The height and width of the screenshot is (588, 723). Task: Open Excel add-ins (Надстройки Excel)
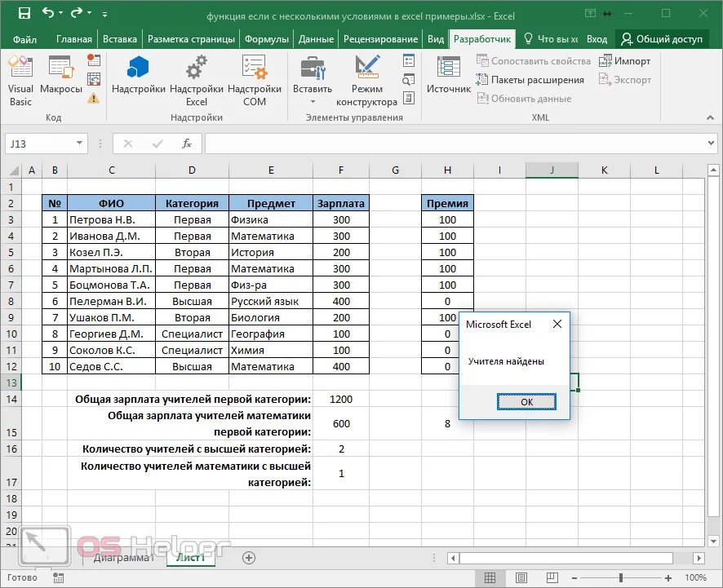click(x=197, y=81)
